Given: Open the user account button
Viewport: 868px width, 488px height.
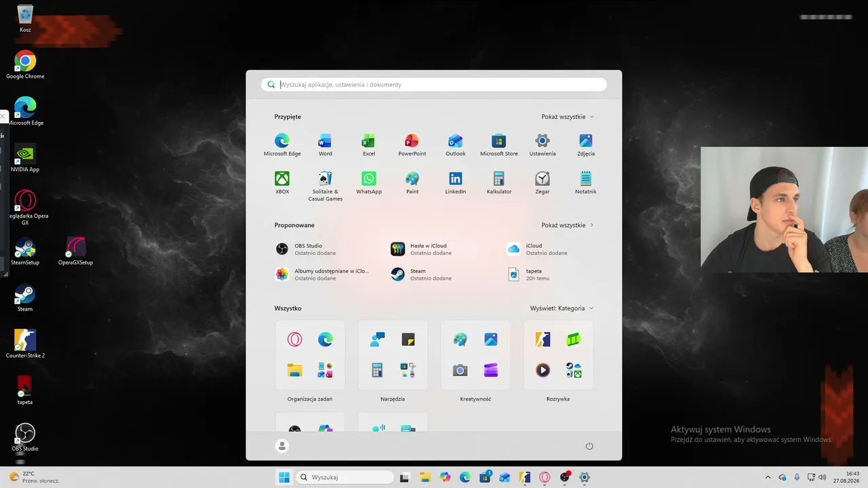Looking at the screenshot, I should pos(282,446).
